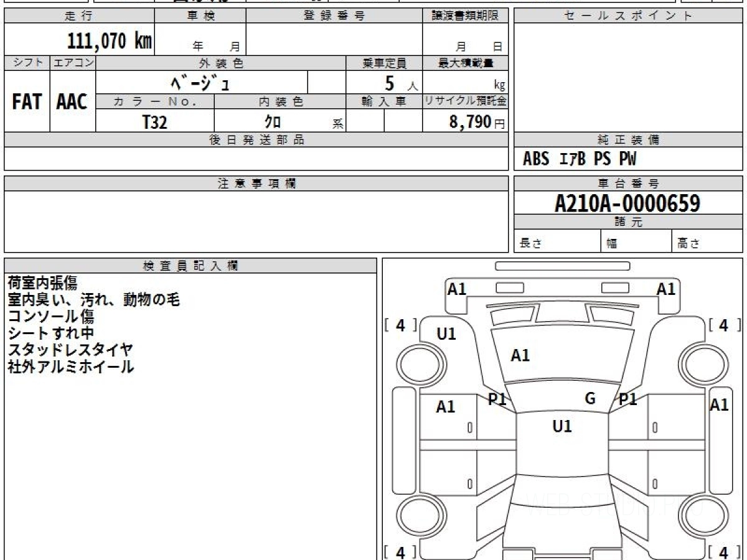This screenshot has width=747, height=560.
Task: Select the exterior color ベージュ
Action: tap(200, 82)
